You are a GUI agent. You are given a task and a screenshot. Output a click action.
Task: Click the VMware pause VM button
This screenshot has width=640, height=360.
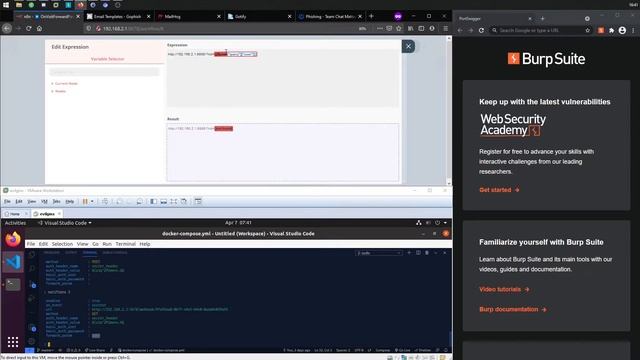tap(85, 202)
